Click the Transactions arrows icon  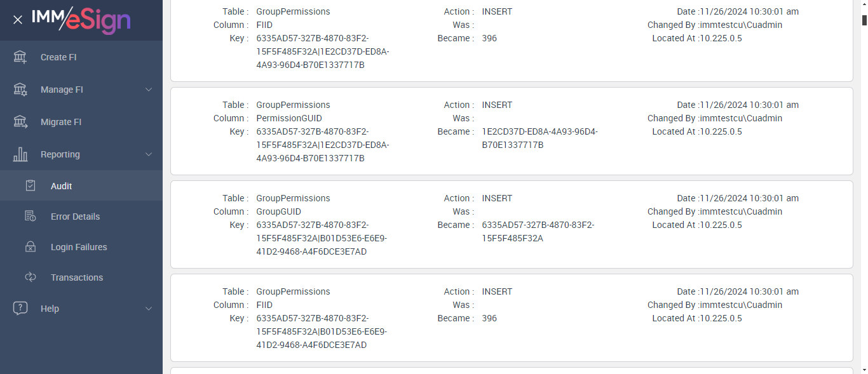click(x=31, y=277)
